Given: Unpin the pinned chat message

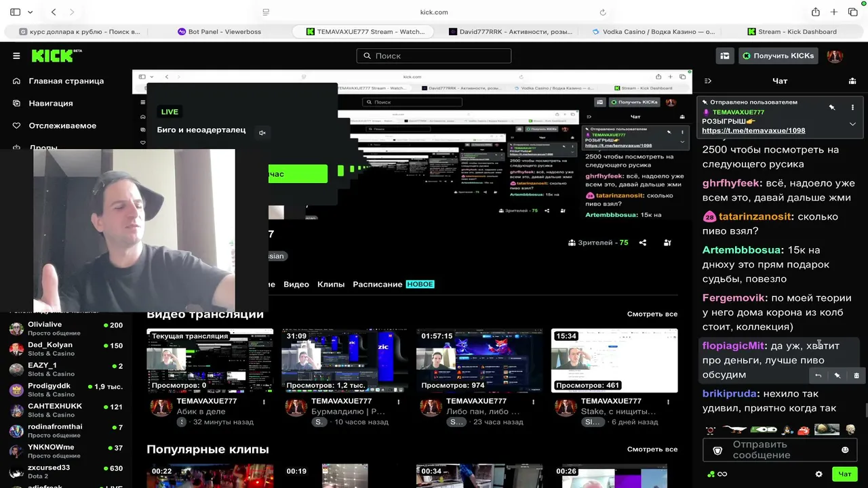Looking at the screenshot, I should [832, 107].
